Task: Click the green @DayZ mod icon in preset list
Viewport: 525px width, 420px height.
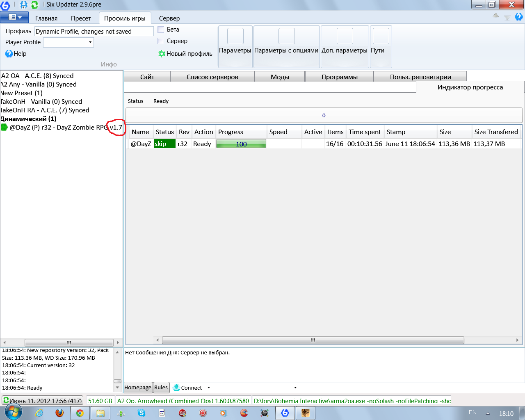Action: point(5,127)
